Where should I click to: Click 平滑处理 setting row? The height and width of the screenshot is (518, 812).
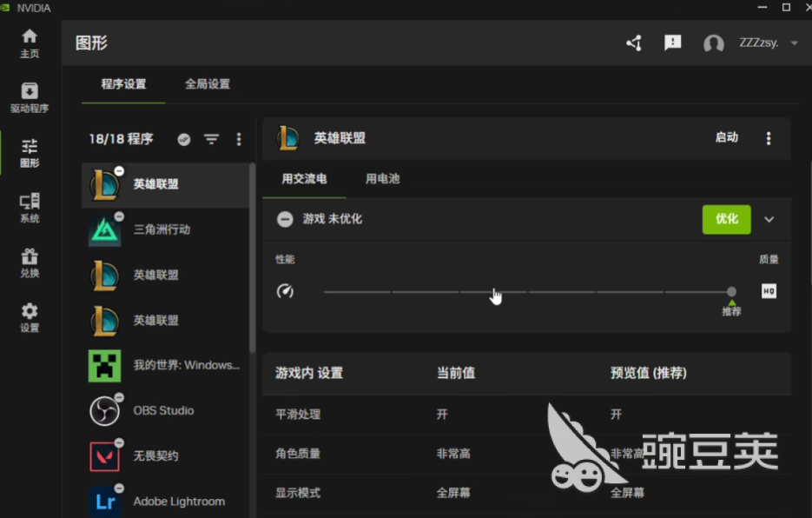[x=526, y=415]
